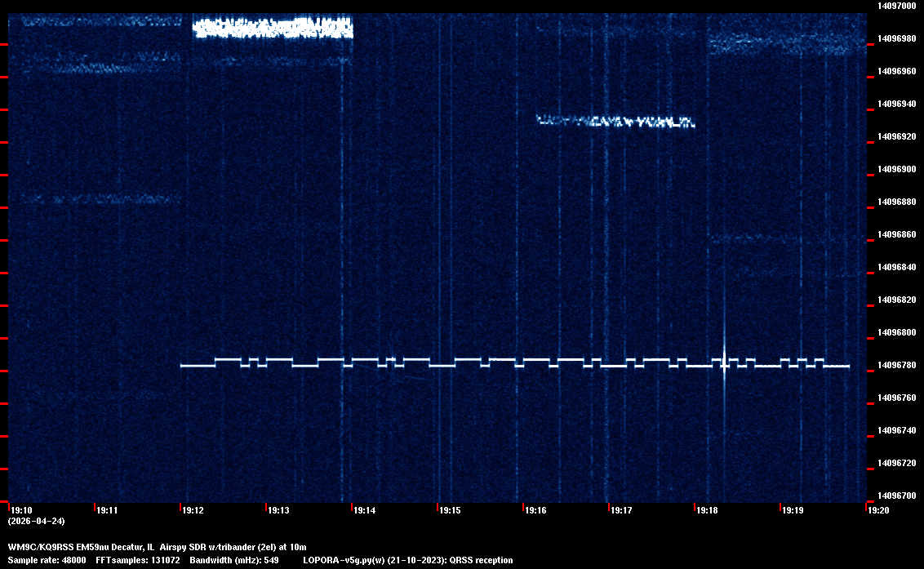Viewport: 924px width, 569px height.
Task: Click the 19:16 time label
Action: 535,510
